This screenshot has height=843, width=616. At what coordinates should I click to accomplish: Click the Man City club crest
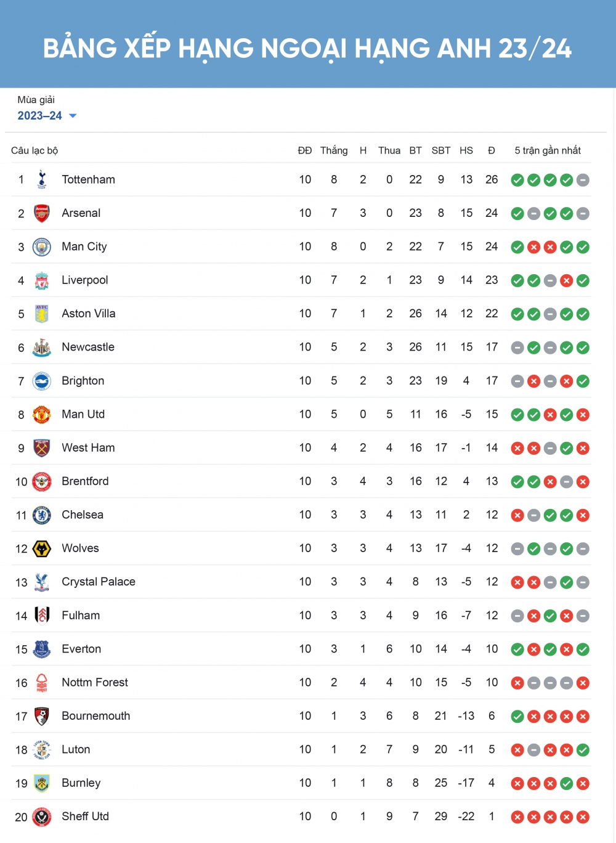[42, 247]
